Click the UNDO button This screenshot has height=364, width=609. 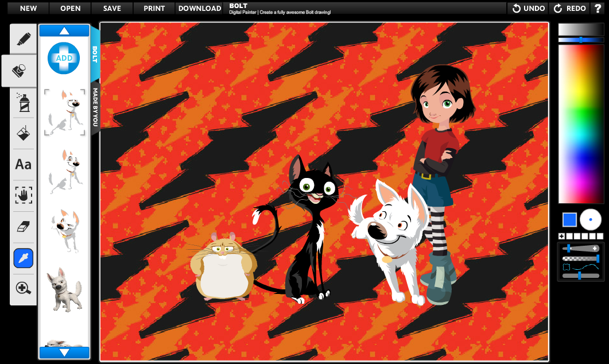pyautogui.click(x=529, y=8)
